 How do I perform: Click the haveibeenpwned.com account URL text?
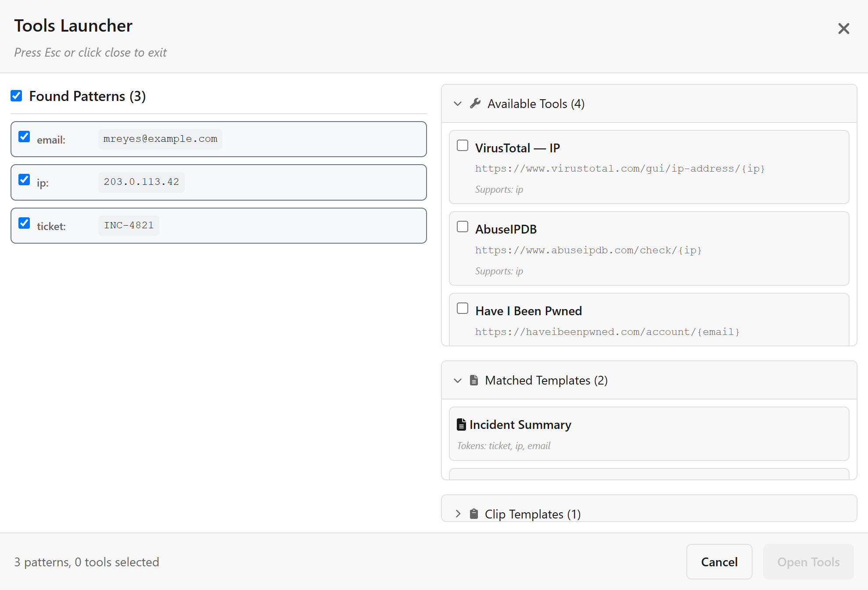(607, 332)
